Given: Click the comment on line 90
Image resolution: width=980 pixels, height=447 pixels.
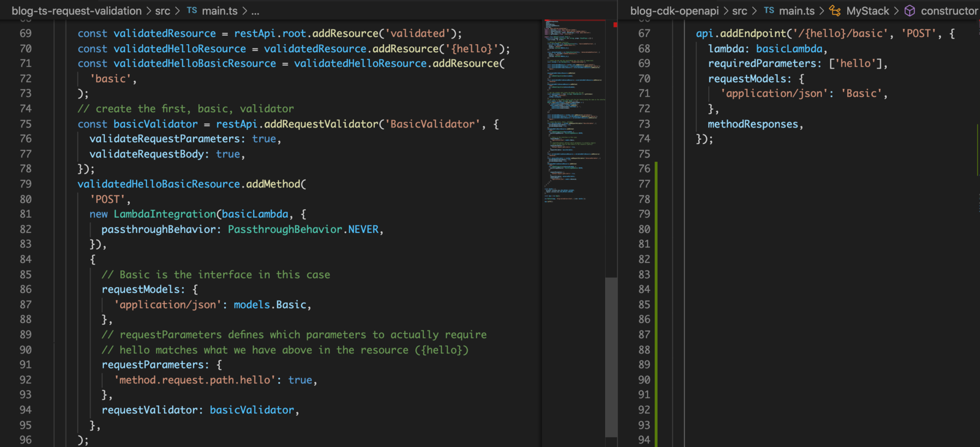Looking at the screenshot, I should point(285,350).
